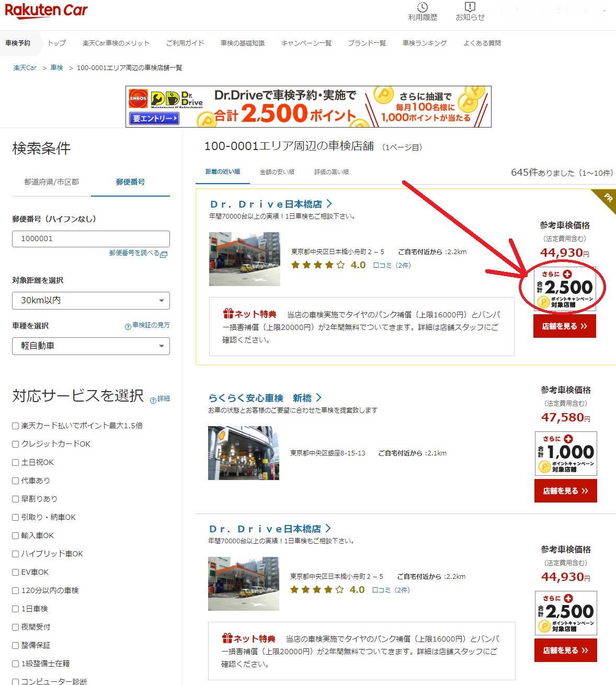Viewport: 616px width, 685px height.
Task: Click the 1,000 point campaign badge
Action: click(566, 453)
